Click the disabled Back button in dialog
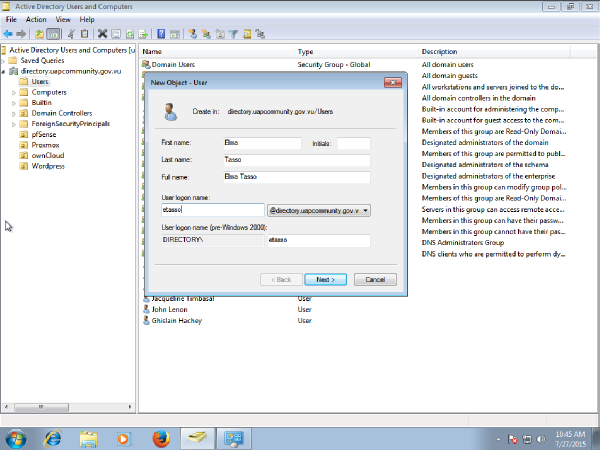Image resolution: width=600 pixels, height=450 pixels. tap(281, 280)
